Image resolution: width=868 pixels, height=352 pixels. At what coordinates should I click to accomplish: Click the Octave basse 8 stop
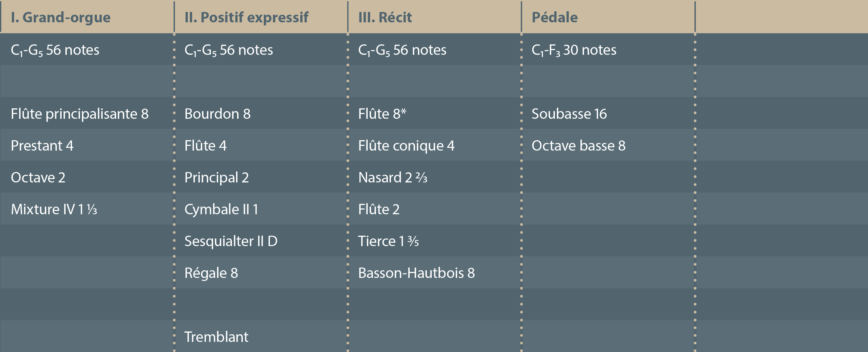(578, 146)
